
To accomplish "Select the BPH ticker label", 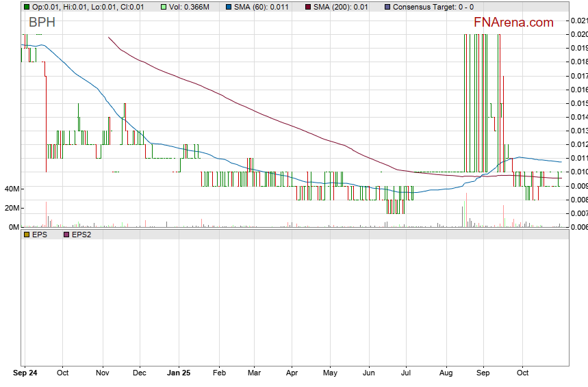I will 42,23.
